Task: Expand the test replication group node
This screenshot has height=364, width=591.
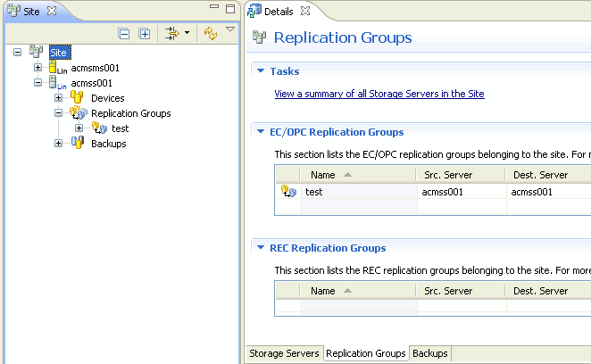Action: coord(79,128)
